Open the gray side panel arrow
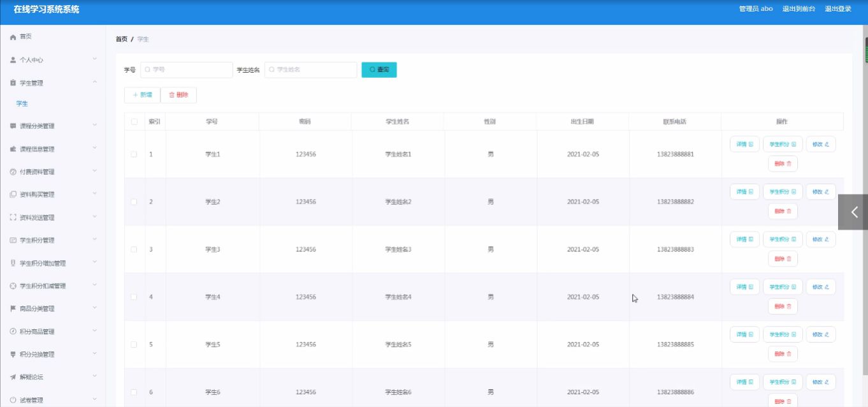 pos(853,212)
